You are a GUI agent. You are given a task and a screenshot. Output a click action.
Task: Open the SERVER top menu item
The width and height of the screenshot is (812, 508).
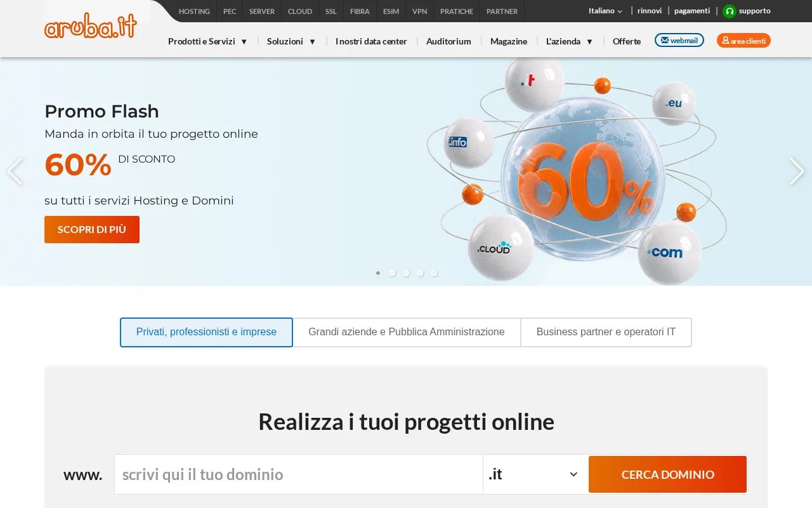coord(262,11)
